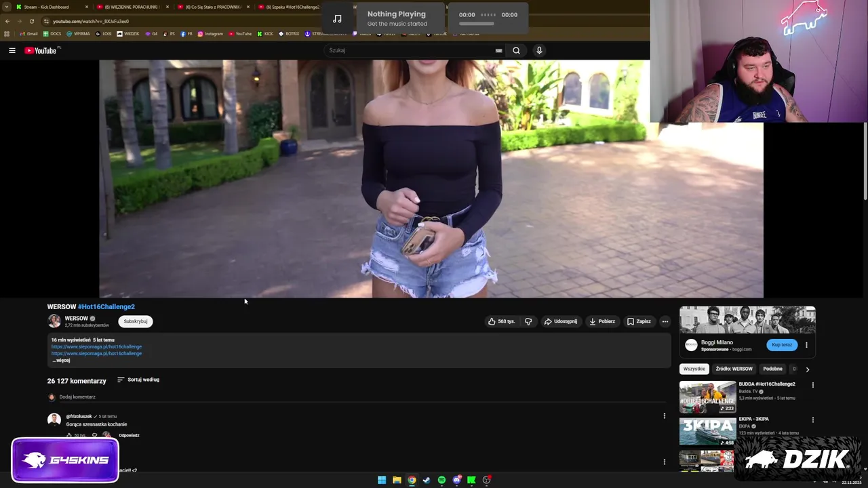This screenshot has width=868, height=488.
Task: Open options menu for the second comment
Action: click(664, 462)
